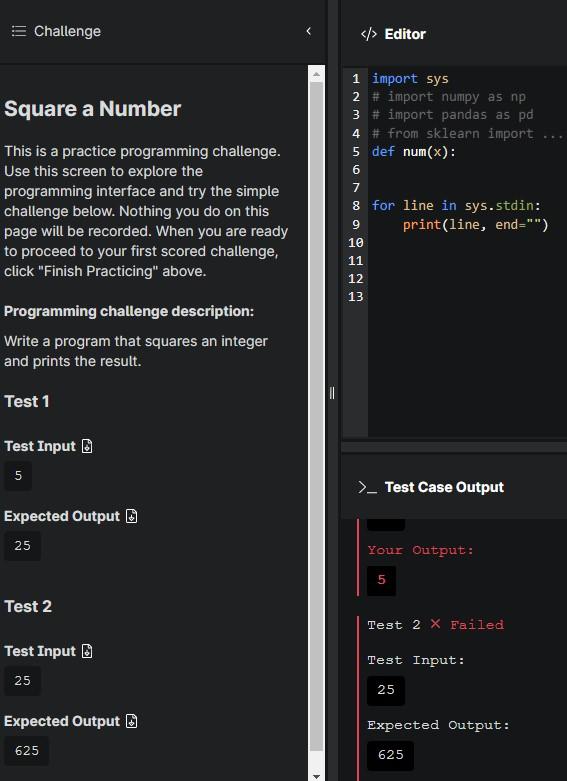
Task: Click the challenge scrollbar up arrow
Action: click(316, 74)
